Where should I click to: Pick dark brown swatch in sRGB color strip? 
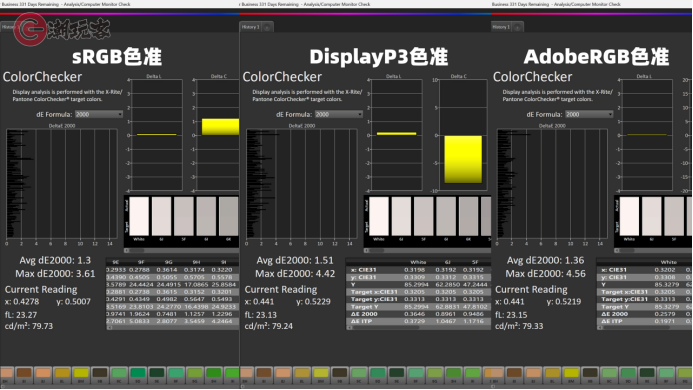tap(24, 373)
